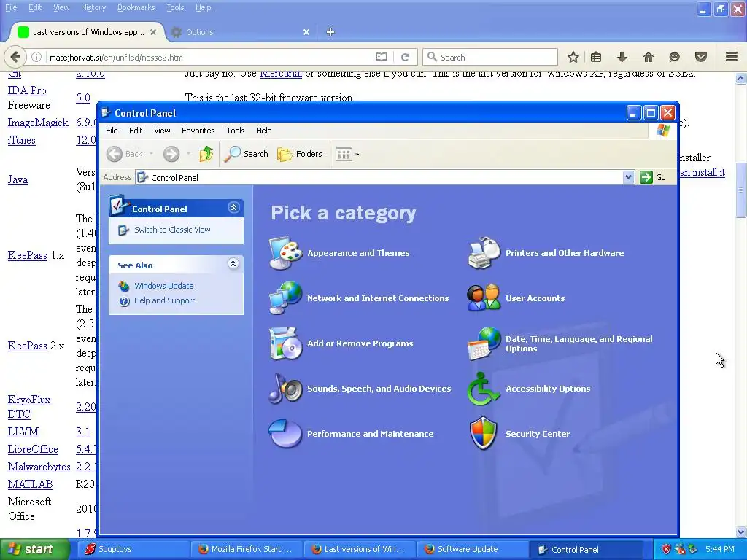Image resolution: width=747 pixels, height=560 pixels.
Task: Open Firefox Tools menu
Action: pyautogui.click(x=175, y=7)
